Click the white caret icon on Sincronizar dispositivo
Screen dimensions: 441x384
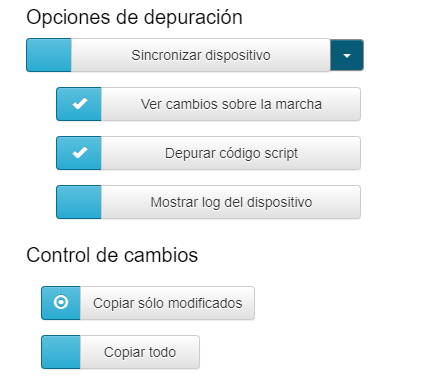pos(347,56)
